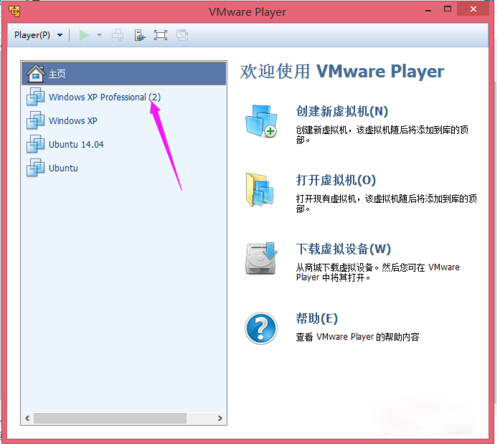
Task: Select the 主页 home entry
Action: [x=124, y=73]
